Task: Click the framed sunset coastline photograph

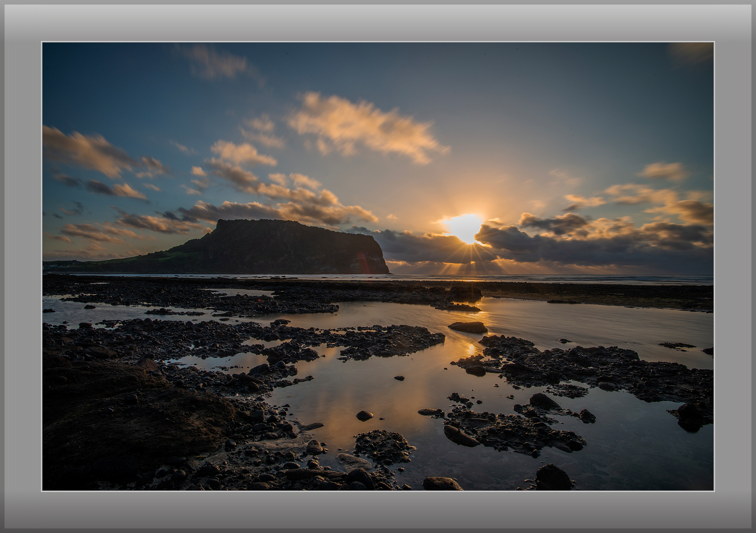Action: point(378,266)
